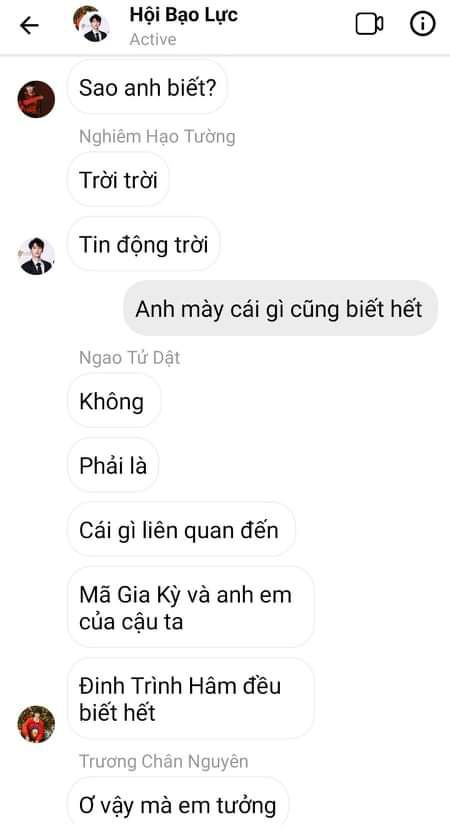
Task: Open the group chat avatar
Action: pos(91,24)
